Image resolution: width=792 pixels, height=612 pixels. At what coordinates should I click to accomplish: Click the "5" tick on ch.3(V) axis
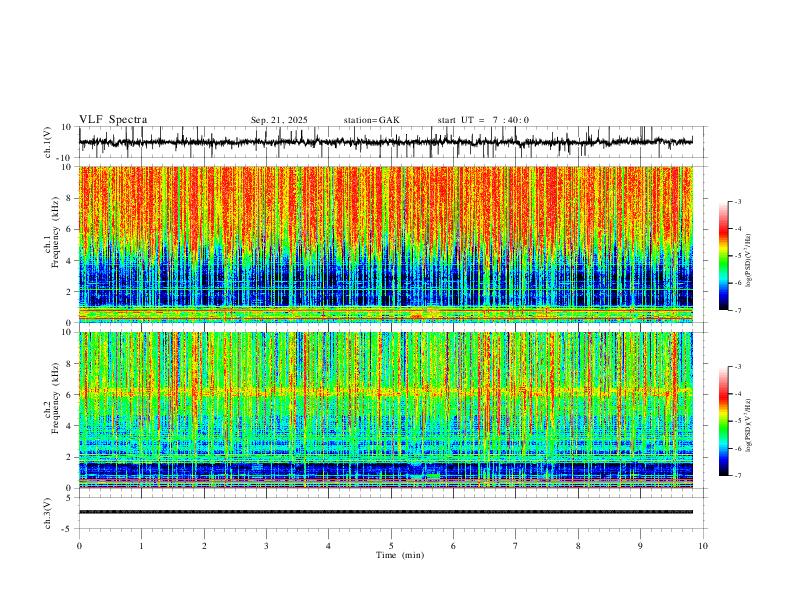(x=70, y=498)
